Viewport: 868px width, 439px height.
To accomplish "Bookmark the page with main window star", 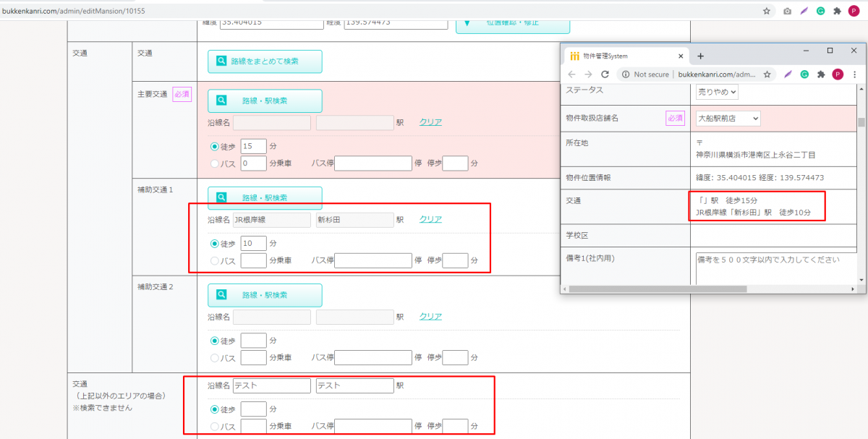I will [767, 11].
